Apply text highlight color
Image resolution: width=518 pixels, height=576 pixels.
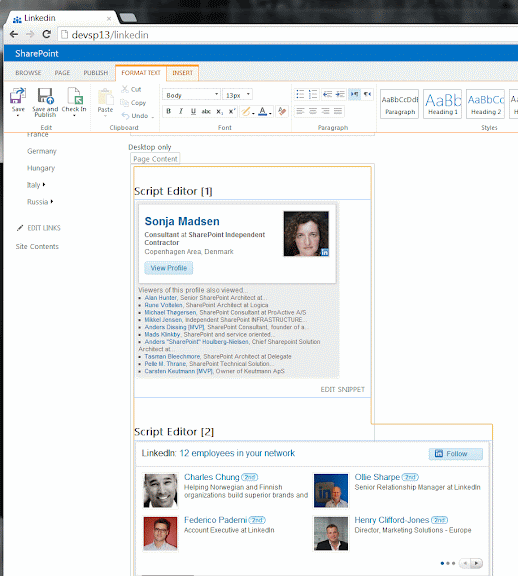(246, 111)
